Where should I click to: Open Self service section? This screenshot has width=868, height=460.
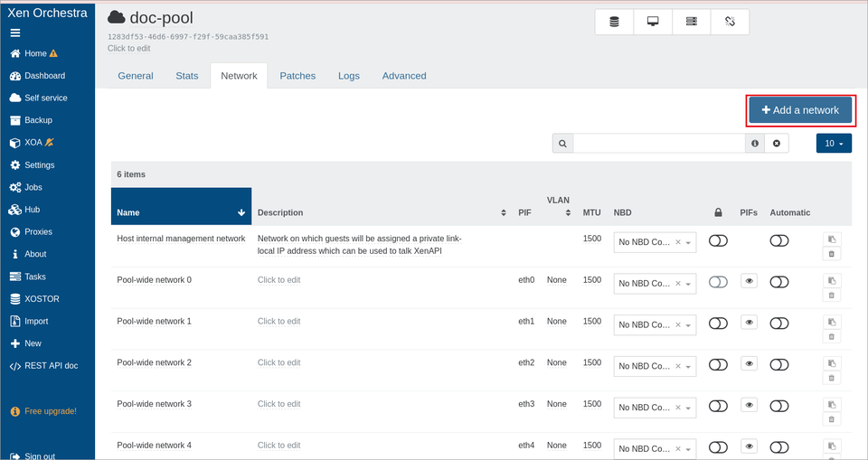(x=39, y=98)
